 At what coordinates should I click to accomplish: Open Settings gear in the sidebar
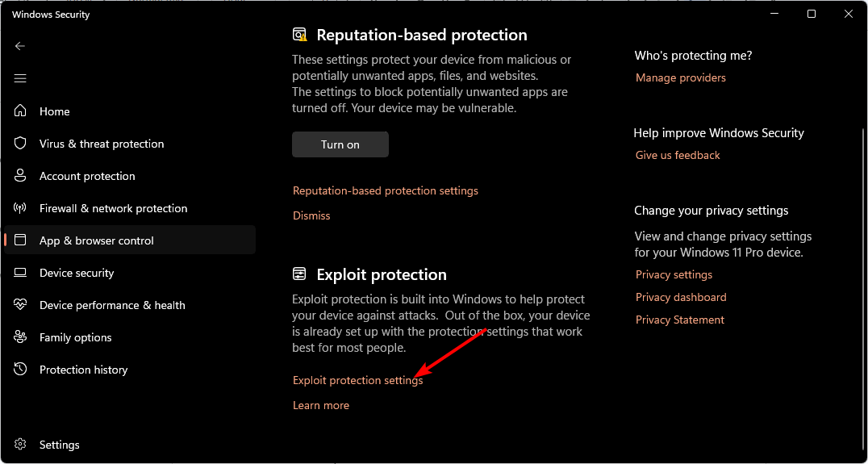[x=21, y=445]
